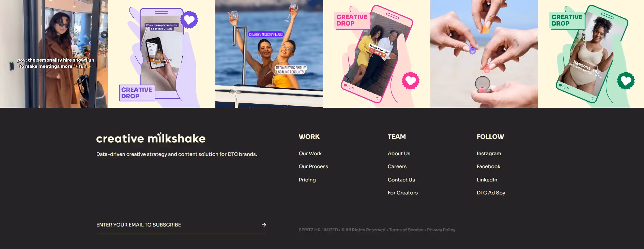
Task: Click the TEAM column heading
Action: [x=397, y=137]
